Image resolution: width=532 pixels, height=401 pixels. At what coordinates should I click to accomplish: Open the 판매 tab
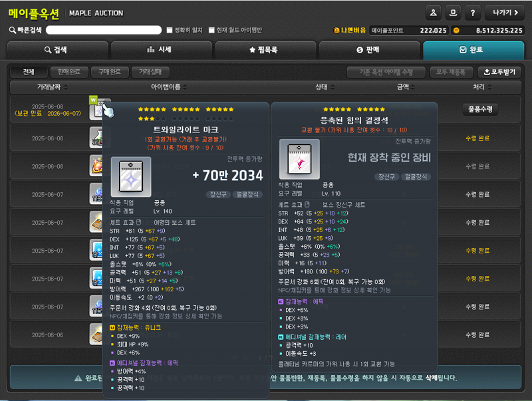(x=370, y=50)
